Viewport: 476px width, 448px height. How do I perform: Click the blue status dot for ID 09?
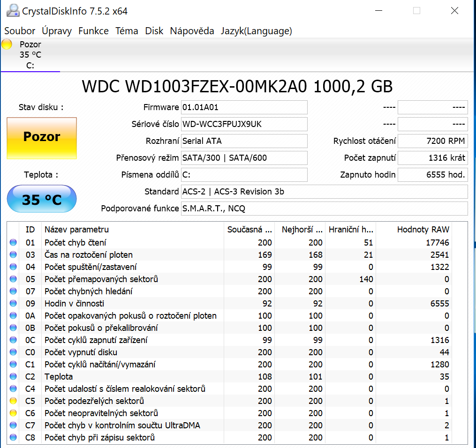coord(13,303)
